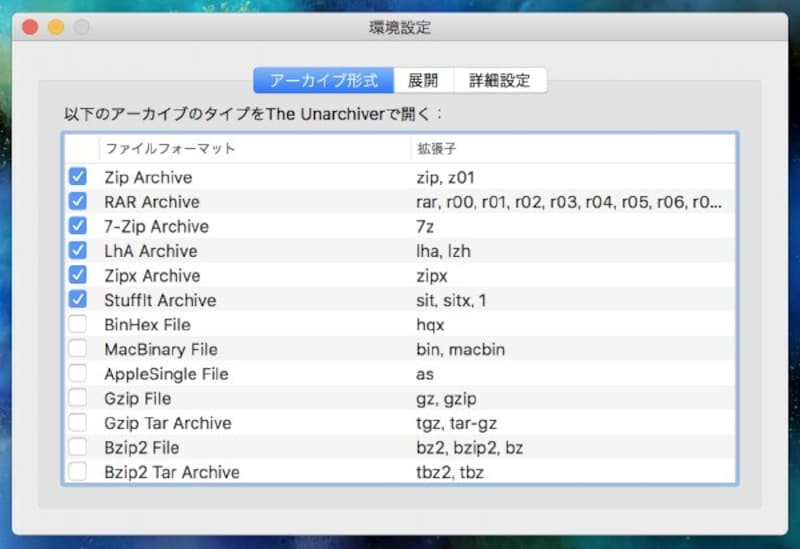Image resolution: width=800 pixels, height=549 pixels.
Task: Open the 詳細設定 tab
Action: pos(500,81)
